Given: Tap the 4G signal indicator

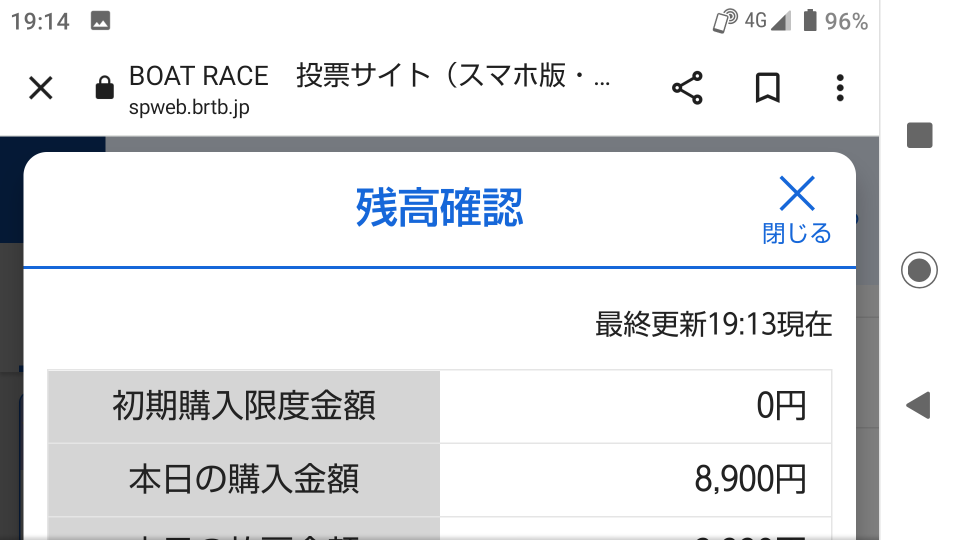Looking at the screenshot, I should coord(767,21).
